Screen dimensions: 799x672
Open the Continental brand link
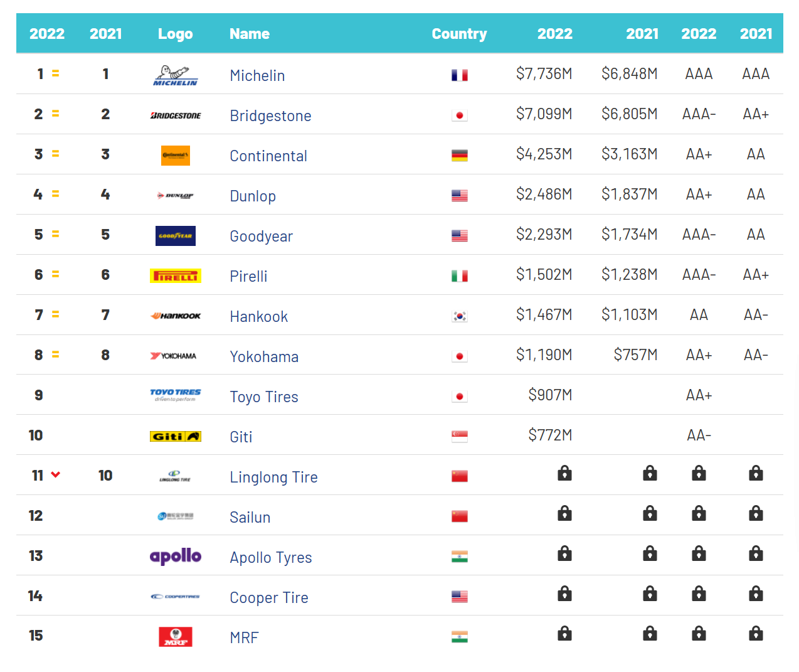(268, 156)
